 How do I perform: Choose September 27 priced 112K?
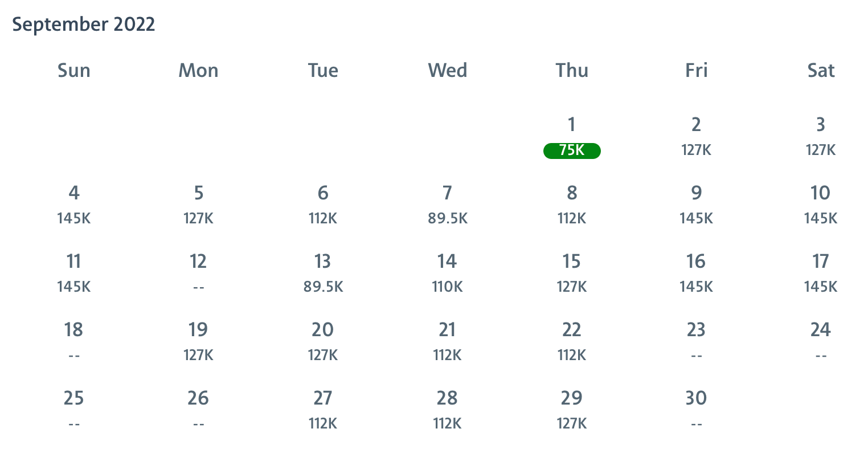[323, 410]
